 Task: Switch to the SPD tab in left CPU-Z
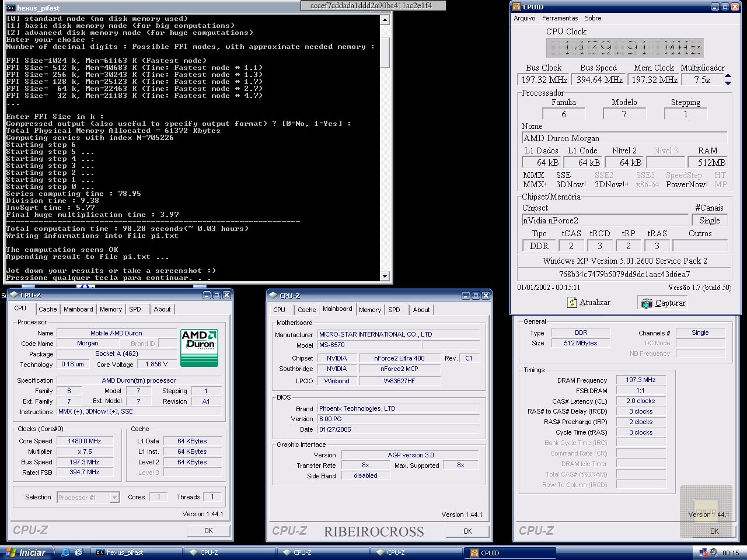(135, 310)
